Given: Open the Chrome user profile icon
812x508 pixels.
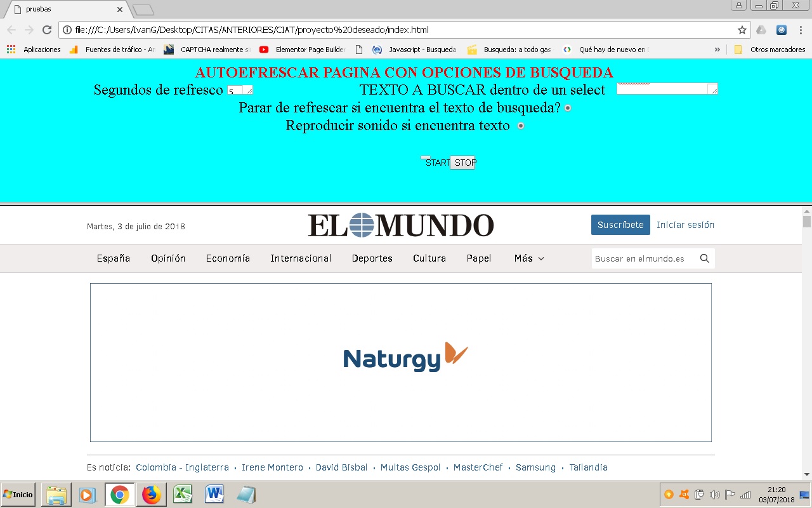Looking at the screenshot, I should pos(738,5).
